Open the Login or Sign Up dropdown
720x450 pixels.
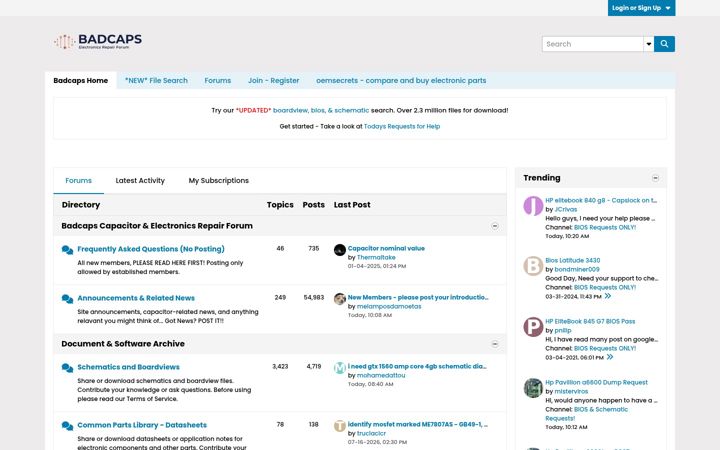(641, 8)
